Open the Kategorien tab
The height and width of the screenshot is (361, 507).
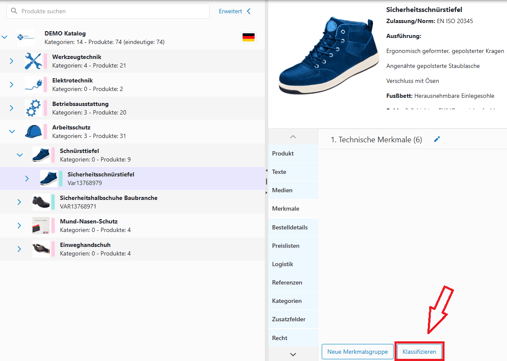coord(293,301)
